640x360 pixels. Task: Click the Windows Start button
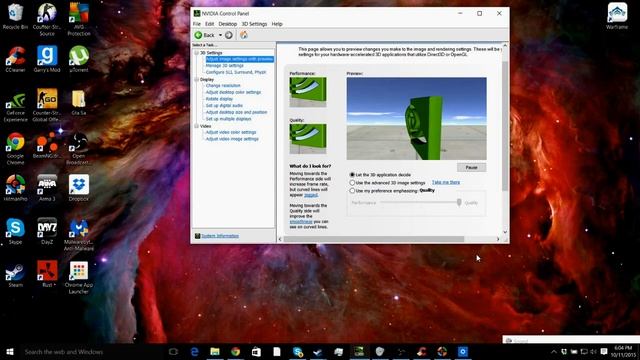[x=10, y=352]
